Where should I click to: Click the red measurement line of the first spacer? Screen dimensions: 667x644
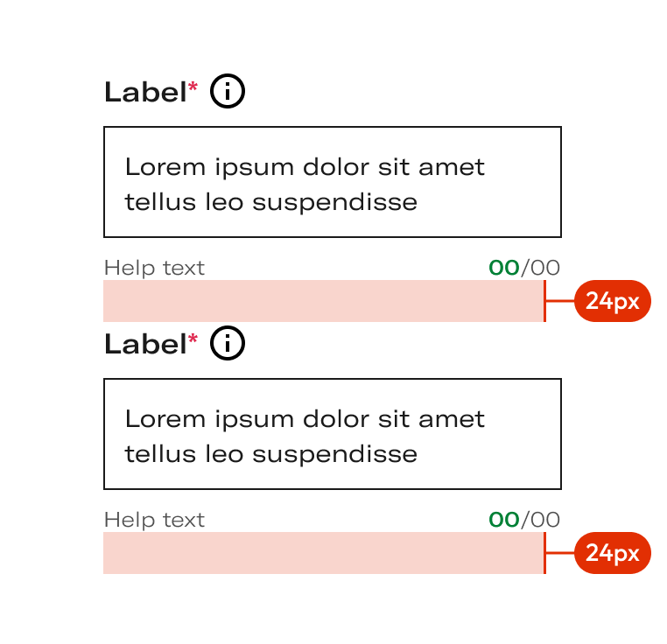[545, 301]
